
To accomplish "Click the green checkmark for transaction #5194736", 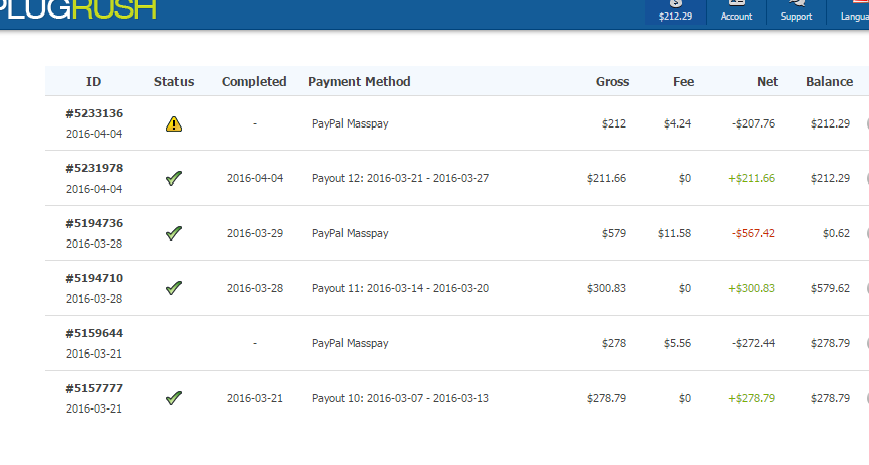I will click(x=174, y=233).
